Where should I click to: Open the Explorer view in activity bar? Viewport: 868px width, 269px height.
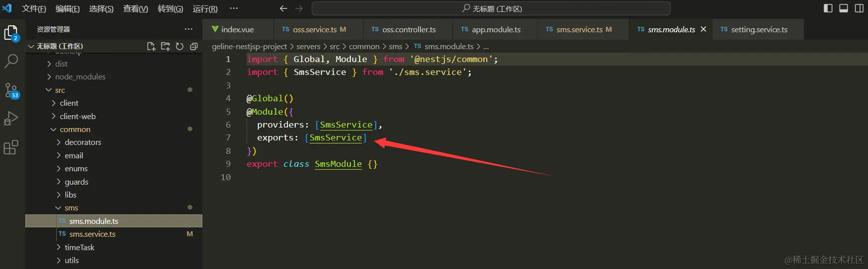click(x=11, y=33)
